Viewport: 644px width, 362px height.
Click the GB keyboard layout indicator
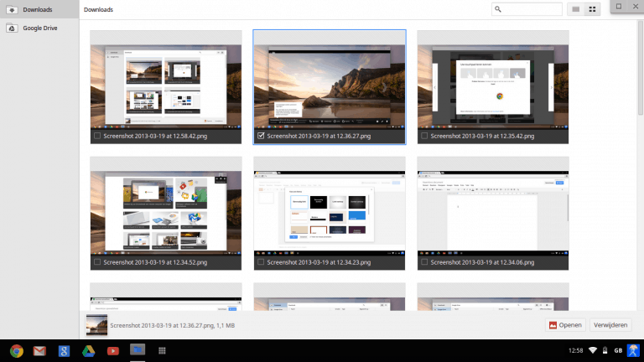[618, 350]
